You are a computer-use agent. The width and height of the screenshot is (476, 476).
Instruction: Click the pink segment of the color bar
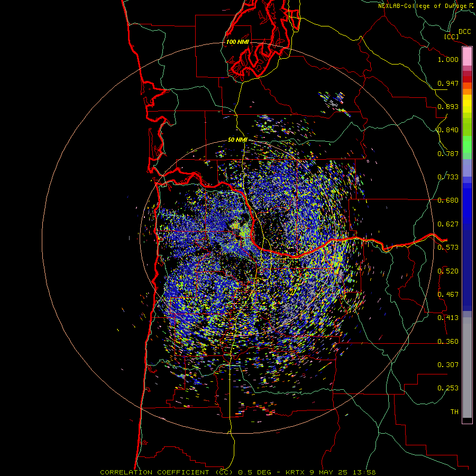(467, 56)
